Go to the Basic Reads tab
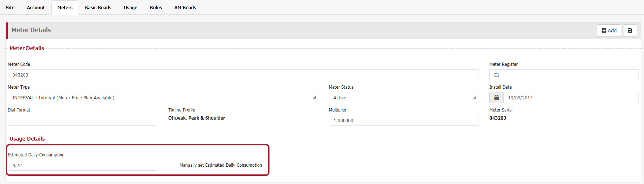 98,7
